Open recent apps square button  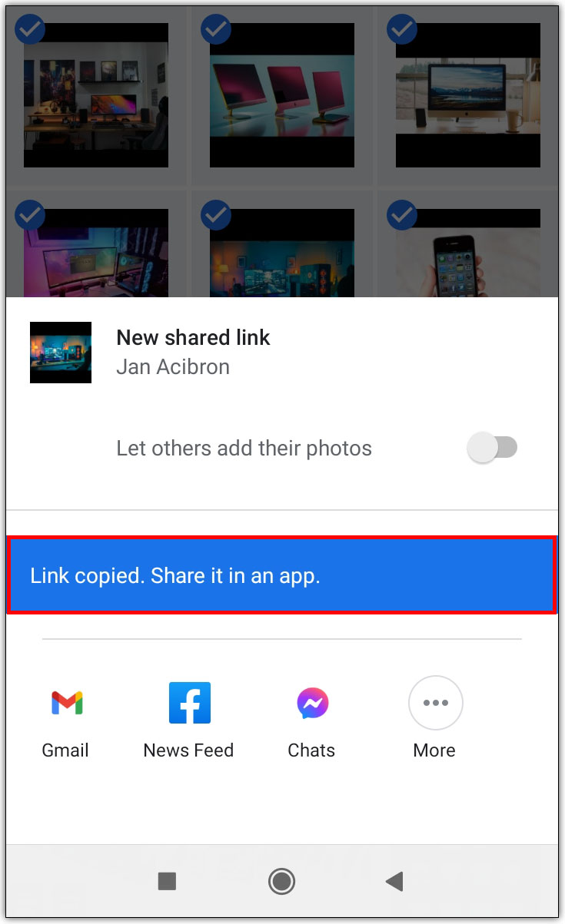click(167, 881)
